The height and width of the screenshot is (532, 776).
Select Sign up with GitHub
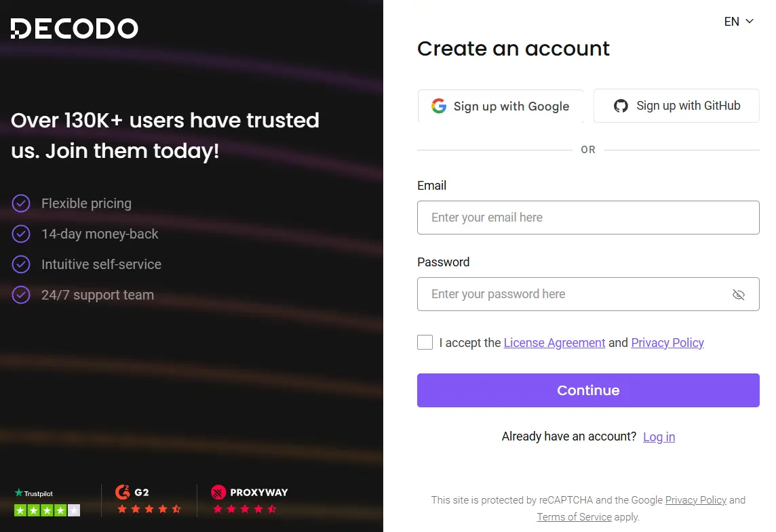click(x=676, y=106)
